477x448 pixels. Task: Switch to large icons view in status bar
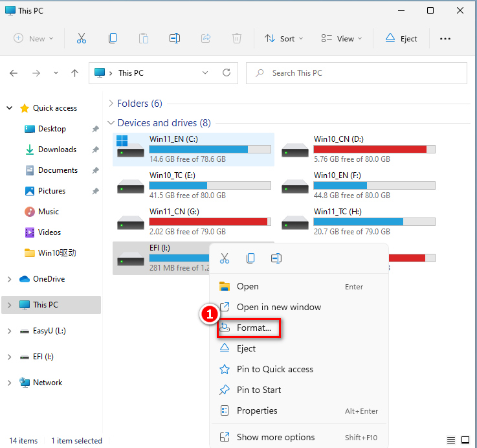[465, 440]
